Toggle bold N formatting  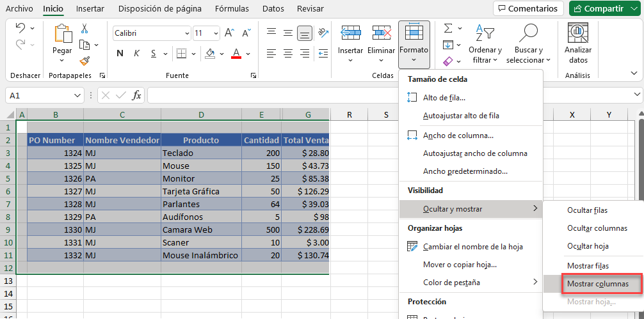point(120,53)
